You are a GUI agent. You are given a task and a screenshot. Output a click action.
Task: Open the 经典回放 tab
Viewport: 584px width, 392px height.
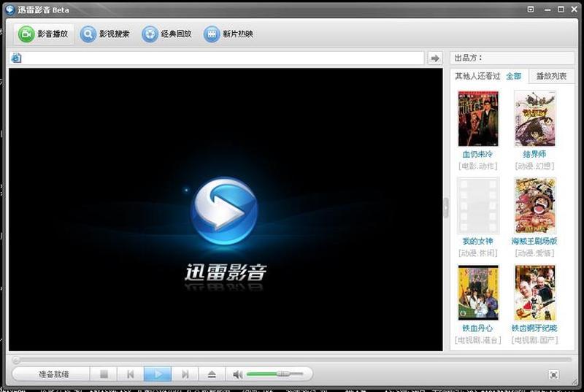coord(166,34)
